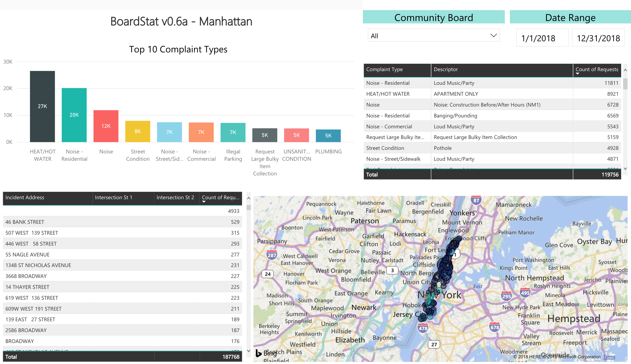Open the Community Board dropdown

coord(434,36)
